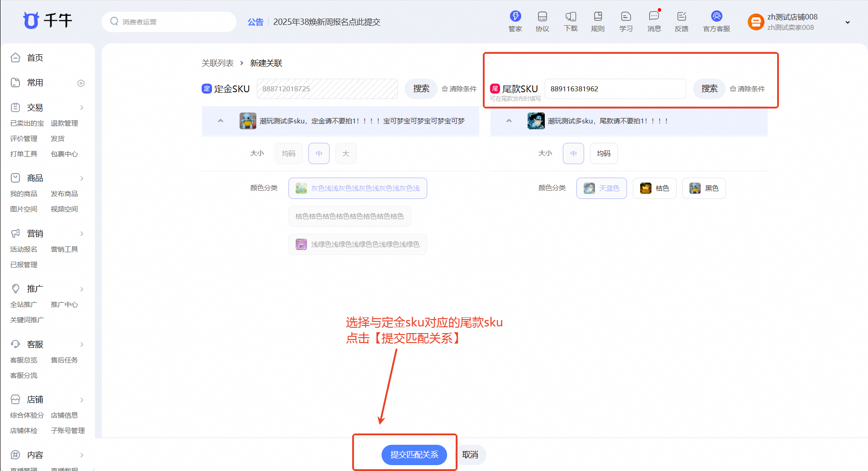This screenshot has height=471, width=868.
Task: Click the 交易 icon in the sidebar
Action: click(x=15, y=107)
